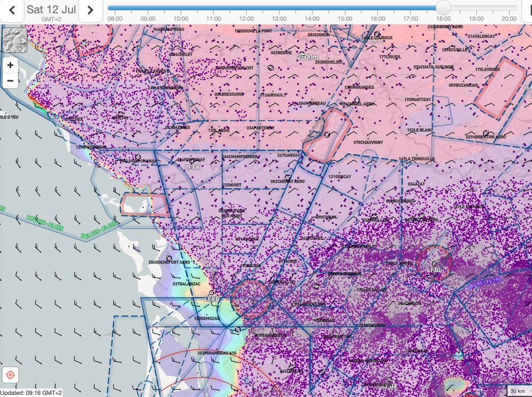Click the Rochefort Aero airfield icon

point(169,262)
